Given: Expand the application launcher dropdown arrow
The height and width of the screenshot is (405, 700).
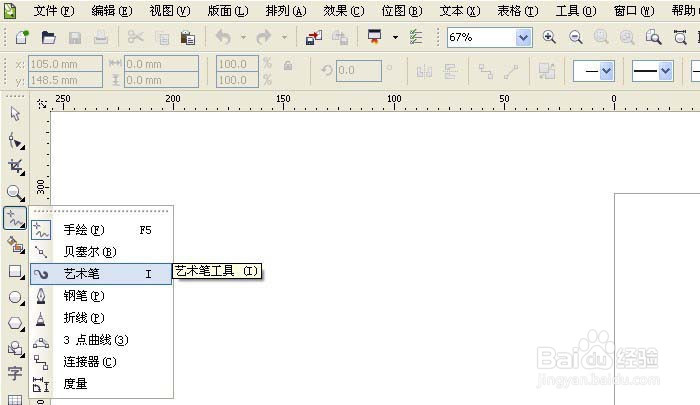Looking at the screenshot, I should click(x=395, y=38).
